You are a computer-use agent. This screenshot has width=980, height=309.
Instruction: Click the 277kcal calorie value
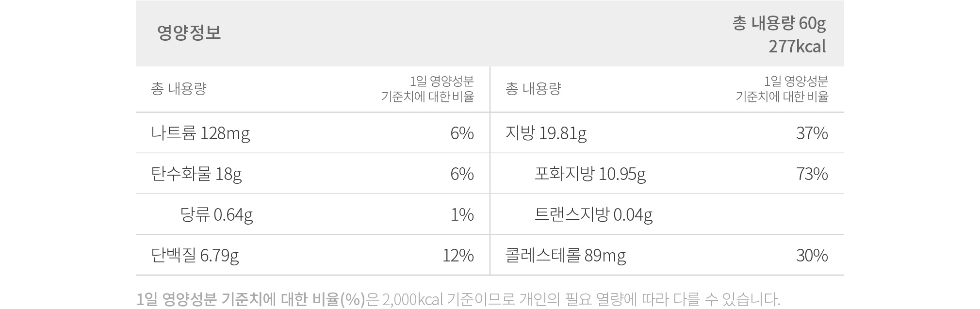point(797,47)
